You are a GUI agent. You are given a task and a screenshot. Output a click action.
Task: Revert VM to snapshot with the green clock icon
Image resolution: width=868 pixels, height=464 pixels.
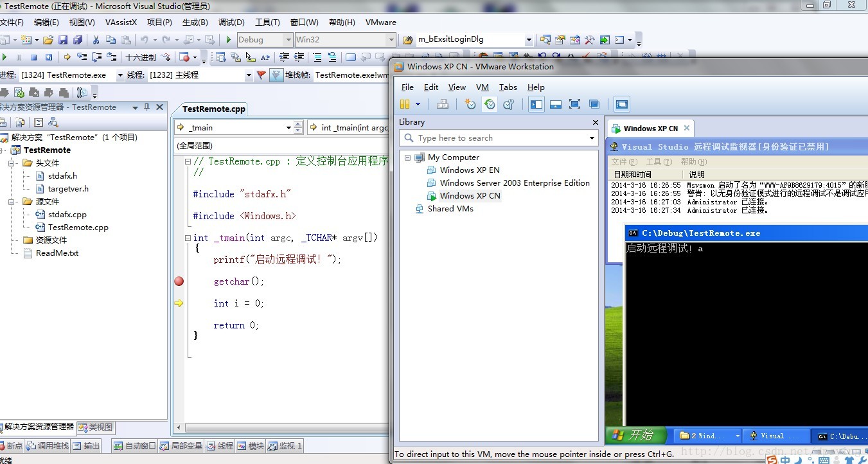coord(490,104)
